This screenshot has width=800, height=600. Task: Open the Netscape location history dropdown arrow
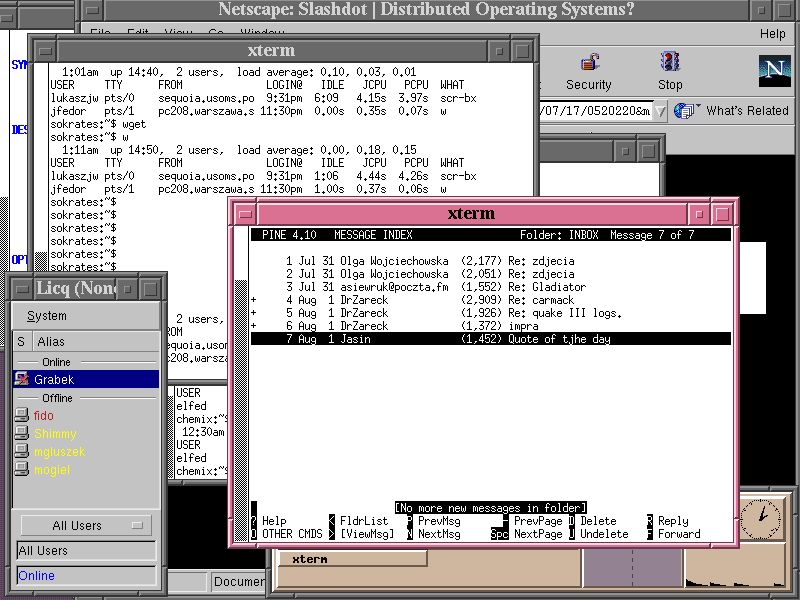tap(660, 111)
